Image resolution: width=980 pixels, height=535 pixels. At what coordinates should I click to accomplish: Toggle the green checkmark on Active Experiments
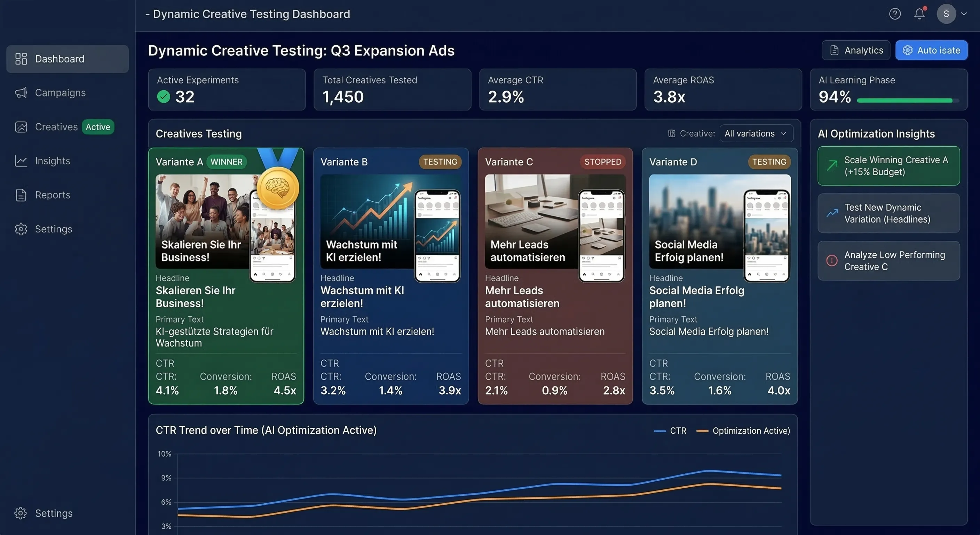163,97
